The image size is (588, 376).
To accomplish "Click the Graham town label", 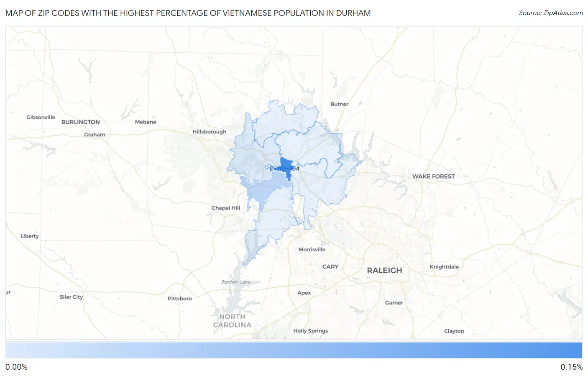I will tap(95, 135).
